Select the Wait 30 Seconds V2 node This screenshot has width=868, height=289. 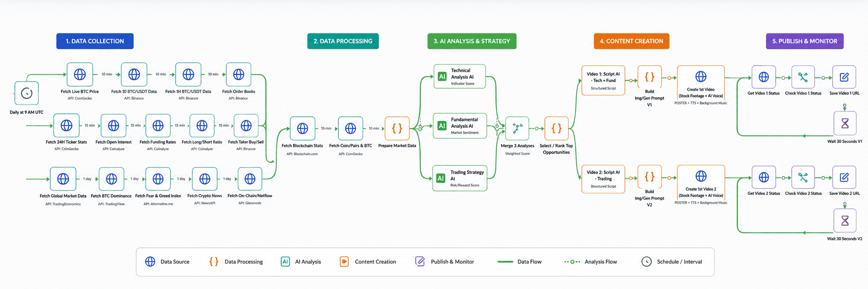(845, 220)
